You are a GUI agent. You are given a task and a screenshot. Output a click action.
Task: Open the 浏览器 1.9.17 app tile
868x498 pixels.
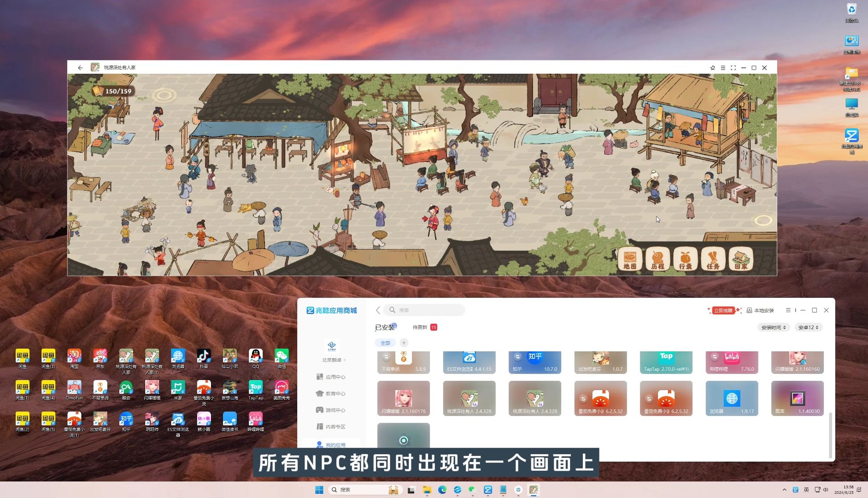(732, 398)
